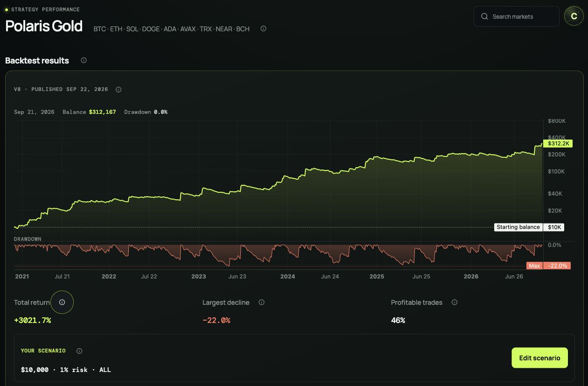Click the Profitable trades info icon
This screenshot has width=588, height=386.
click(x=455, y=302)
